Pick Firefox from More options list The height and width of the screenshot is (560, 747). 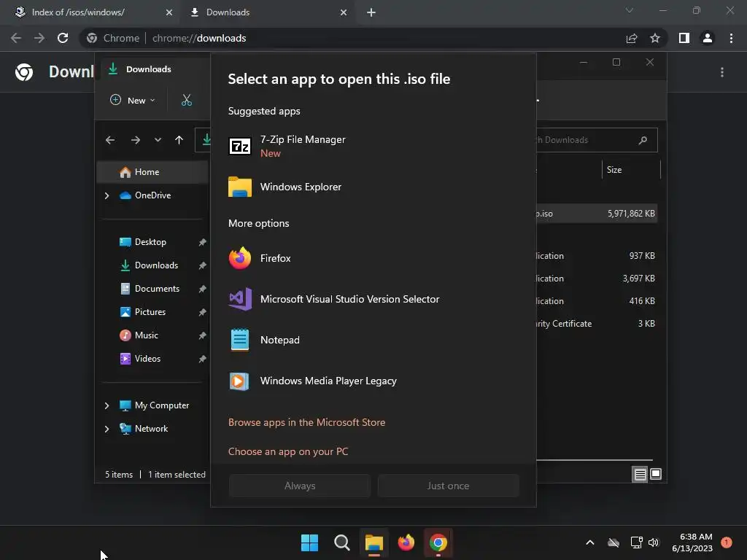click(x=373, y=258)
